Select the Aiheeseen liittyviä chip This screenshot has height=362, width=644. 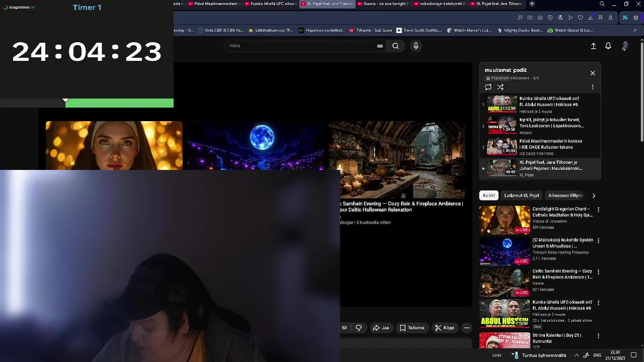565,196
